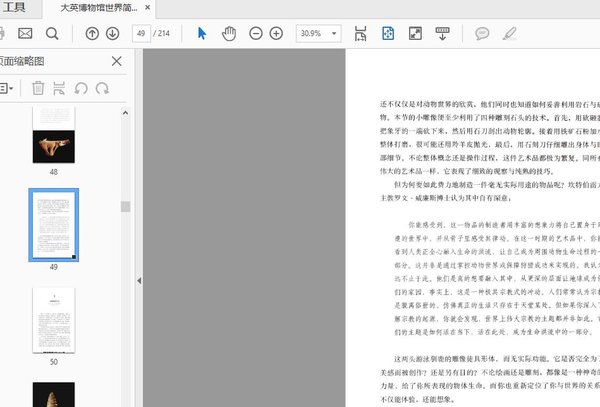Enter full screen mode icon
The image size is (600, 407).
point(415,34)
